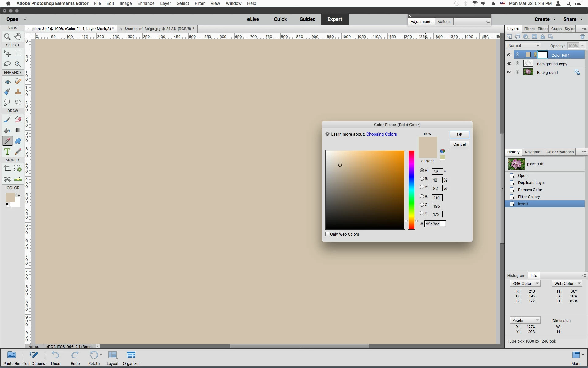Open the Organizer from the taskbar
588x368 pixels.
131,358
